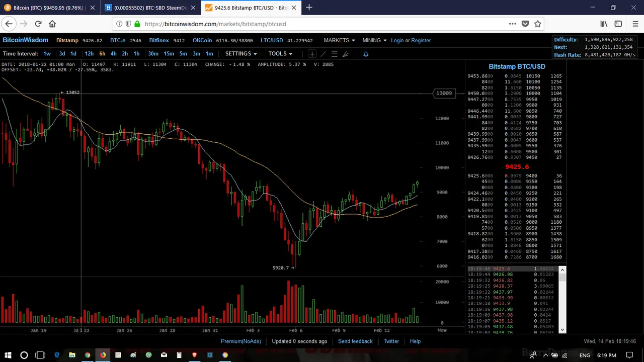Open the Help link
The height and width of the screenshot is (362, 644).
pyautogui.click(x=415, y=341)
